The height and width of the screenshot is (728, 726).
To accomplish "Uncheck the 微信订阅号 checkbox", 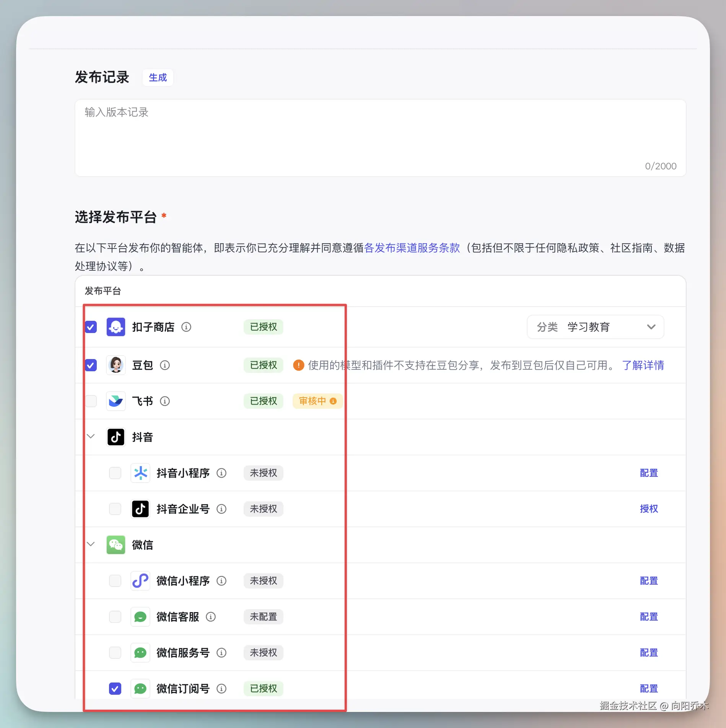I will click(x=115, y=689).
